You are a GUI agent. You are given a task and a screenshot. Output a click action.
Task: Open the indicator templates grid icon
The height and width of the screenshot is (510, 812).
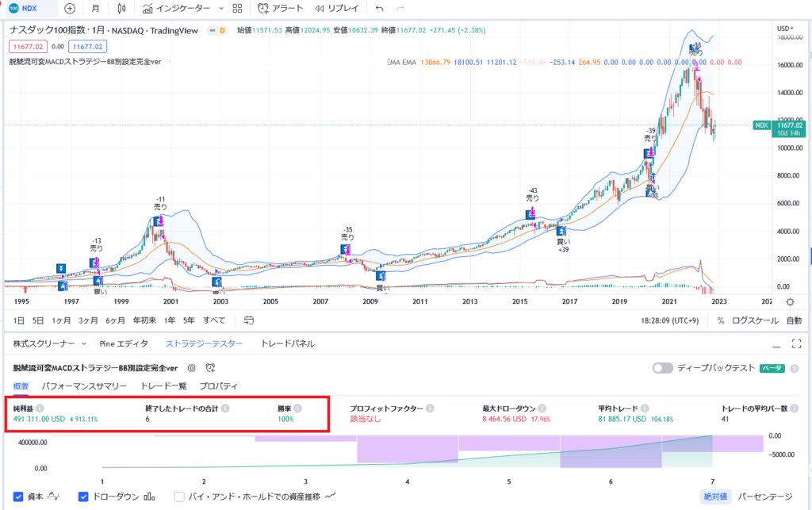237,8
